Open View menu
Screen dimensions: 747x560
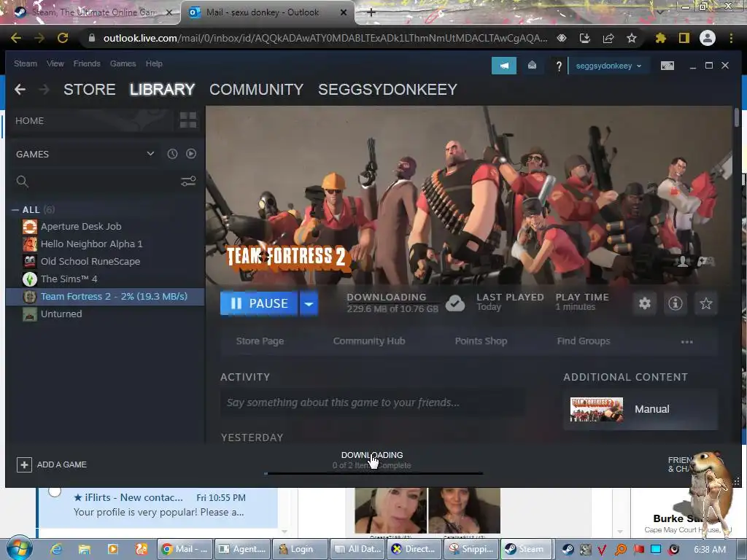[55, 63]
